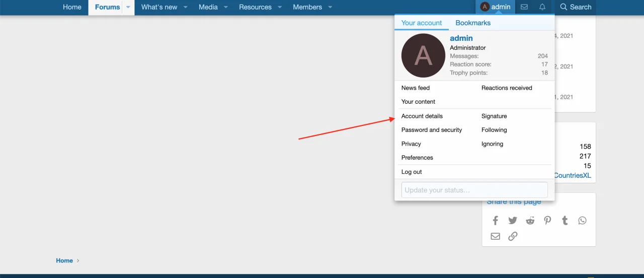The height and width of the screenshot is (278, 644).
Task: Open Account details menu entry
Action: point(422,116)
